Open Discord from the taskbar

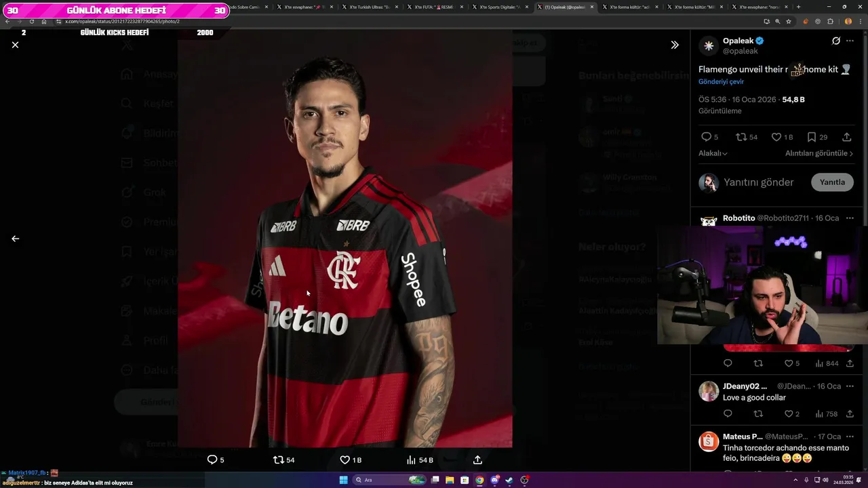click(x=495, y=480)
